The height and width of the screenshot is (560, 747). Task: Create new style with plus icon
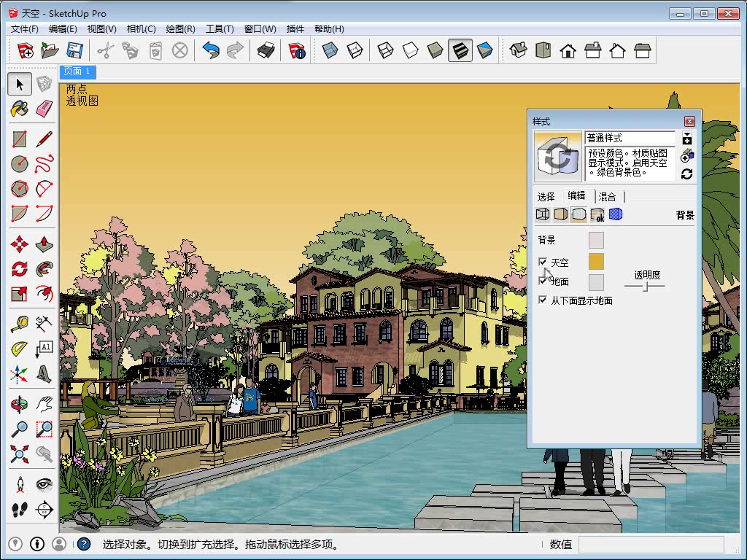point(687,156)
